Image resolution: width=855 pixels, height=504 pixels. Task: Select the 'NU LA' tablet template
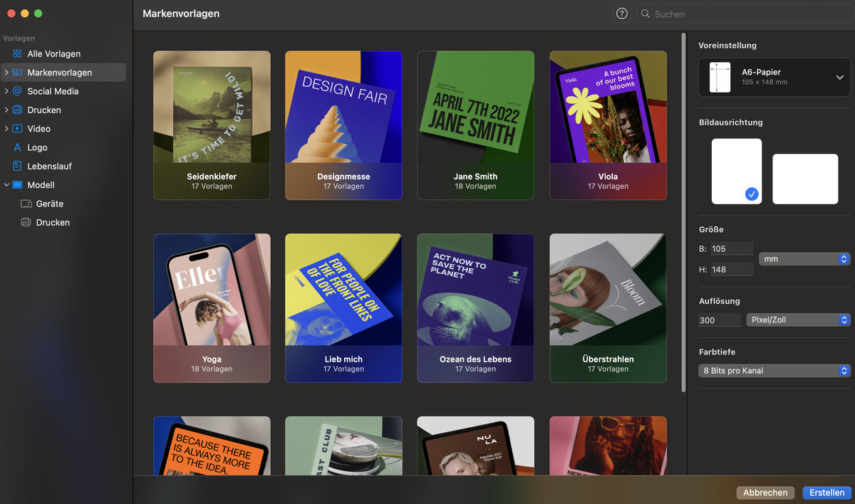[476, 446]
